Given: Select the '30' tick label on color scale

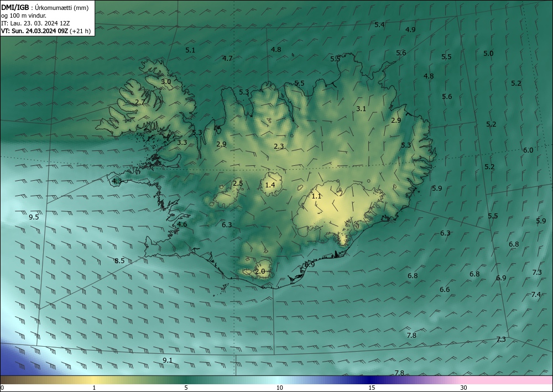Looking at the screenshot, I should [464, 388].
